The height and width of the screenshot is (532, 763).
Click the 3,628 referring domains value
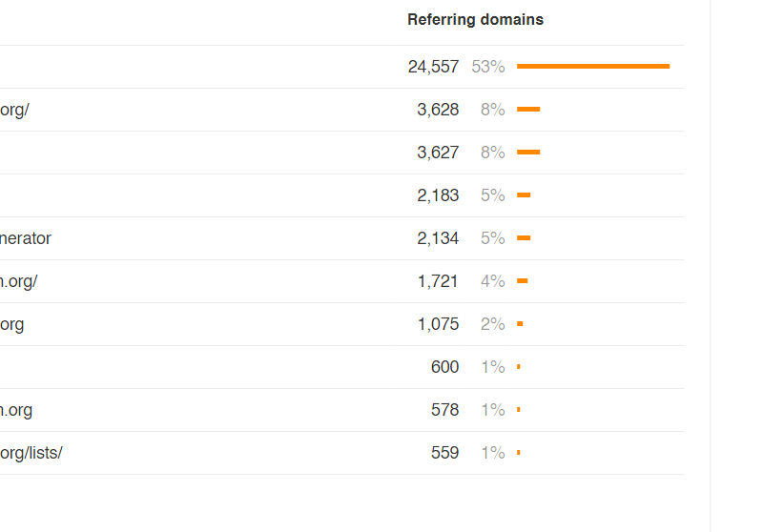coord(438,110)
